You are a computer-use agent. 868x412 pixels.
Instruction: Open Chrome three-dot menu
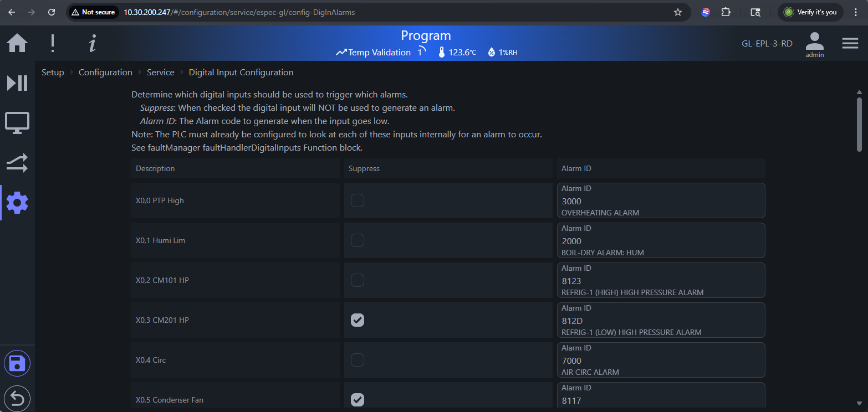856,12
